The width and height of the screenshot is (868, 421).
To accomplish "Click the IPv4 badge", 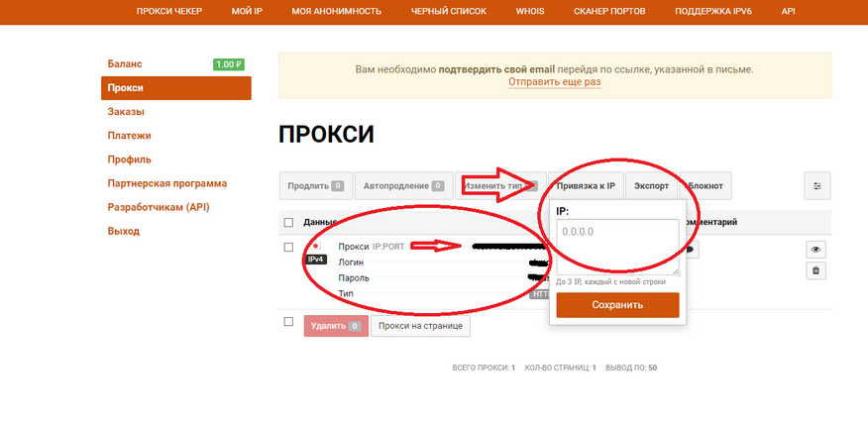I will point(317,259).
